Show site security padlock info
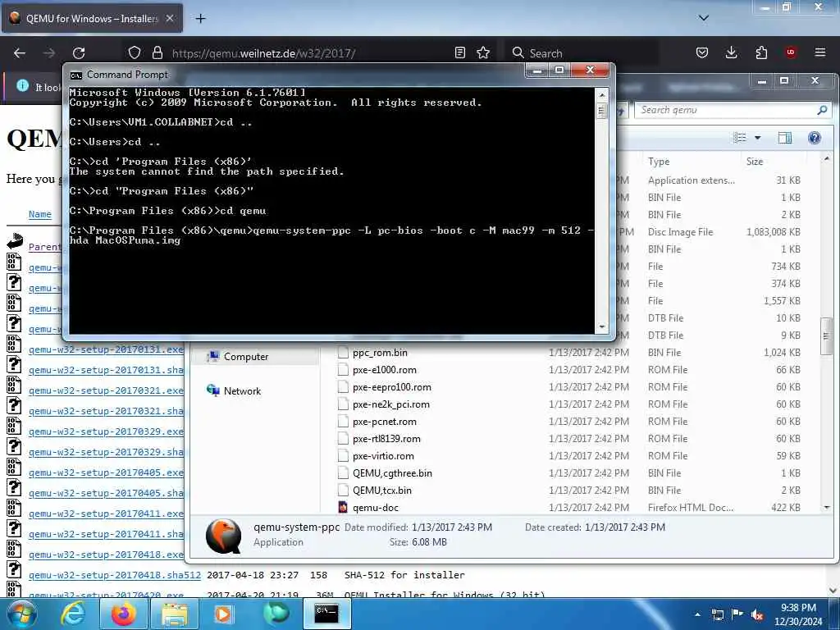This screenshot has width=840, height=630. click(x=157, y=52)
